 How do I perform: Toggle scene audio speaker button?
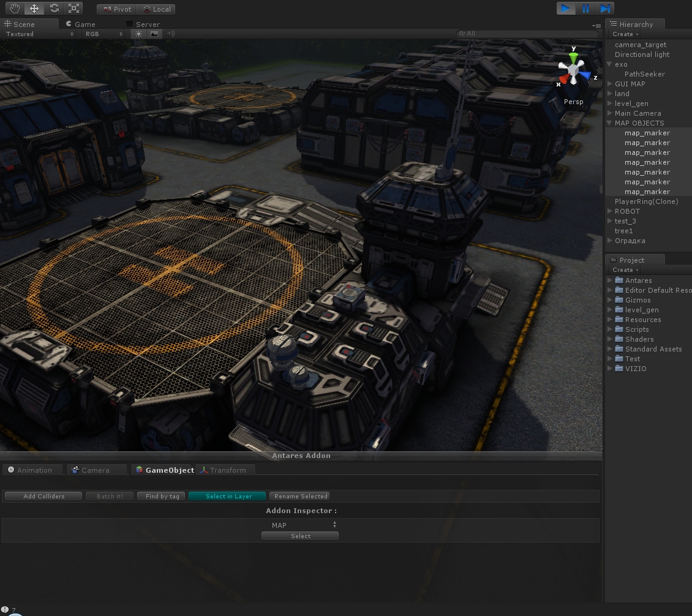(x=170, y=34)
